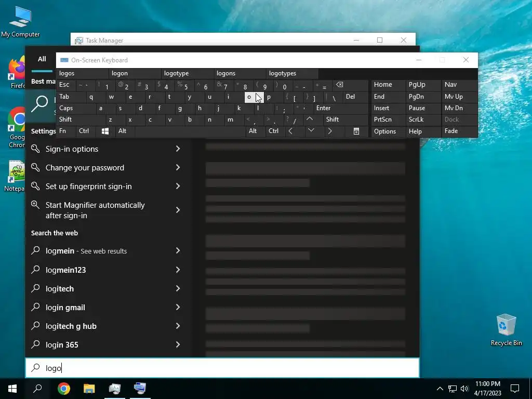The height and width of the screenshot is (399, 532).
Task: Open network status tray icon
Action: [453, 389]
